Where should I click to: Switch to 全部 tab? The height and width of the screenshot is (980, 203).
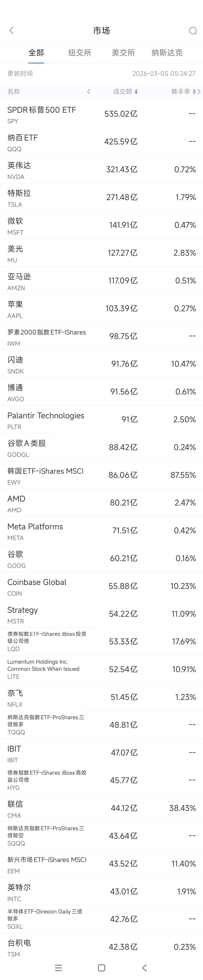pos(36,52)
